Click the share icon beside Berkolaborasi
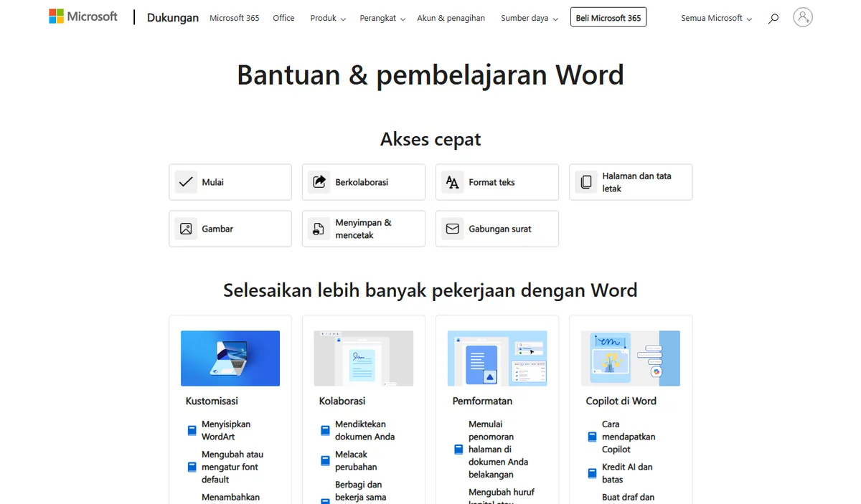 coord(319,182)
